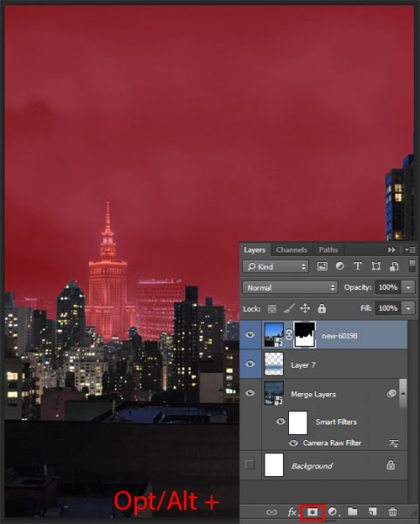Select the Background layer thumbnail
Viewport: 420px width, 524px height.
(x=274, y=465)
